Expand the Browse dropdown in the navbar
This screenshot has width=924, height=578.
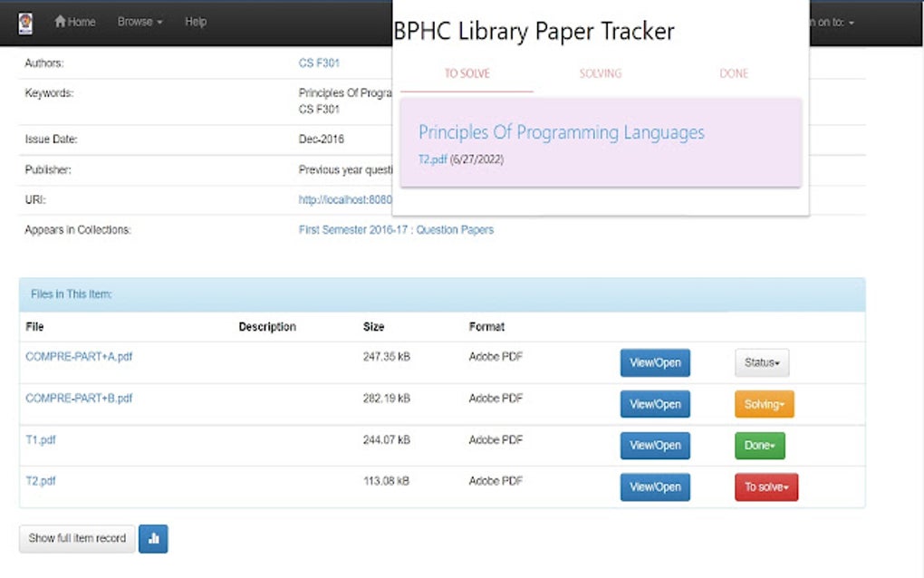(139, 22)
